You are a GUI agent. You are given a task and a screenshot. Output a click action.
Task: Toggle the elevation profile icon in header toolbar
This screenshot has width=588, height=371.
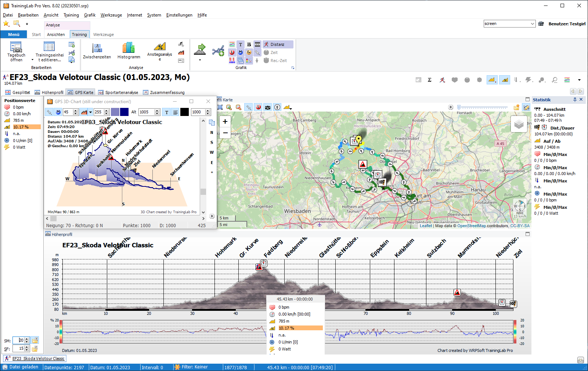pyautogui.click(x=492, y=80)
